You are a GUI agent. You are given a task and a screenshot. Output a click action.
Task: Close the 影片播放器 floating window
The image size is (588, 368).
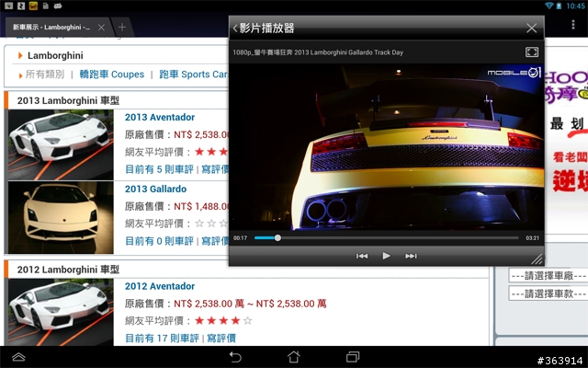[x=531, y=28]
